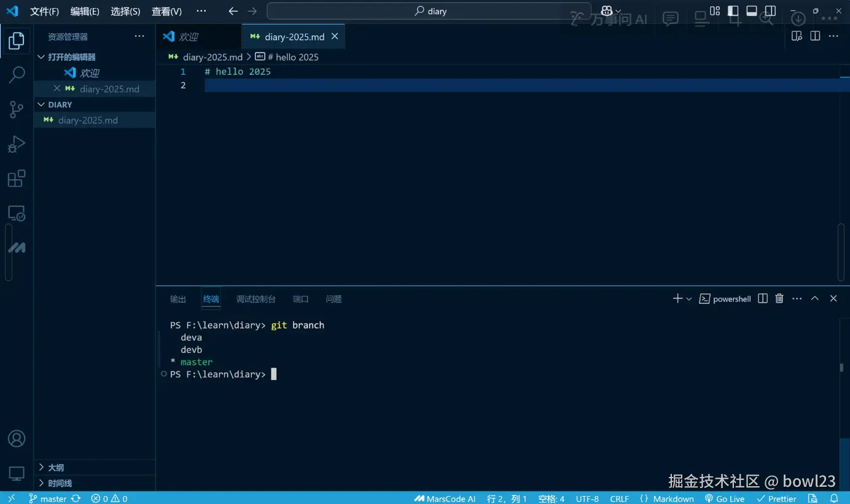Expand the 时间线 timeline section
Viewport: 850px width, 504px height.
[x=55, y=483]
